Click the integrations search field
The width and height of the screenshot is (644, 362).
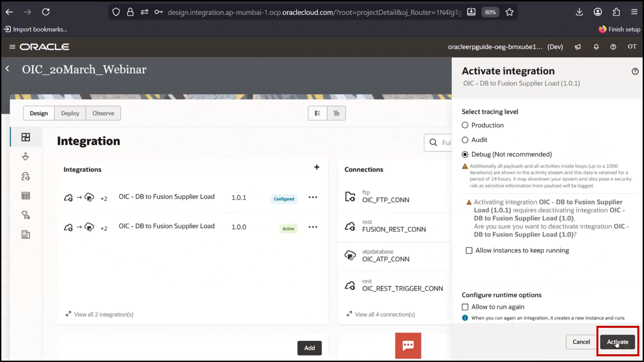click(438, 142)
